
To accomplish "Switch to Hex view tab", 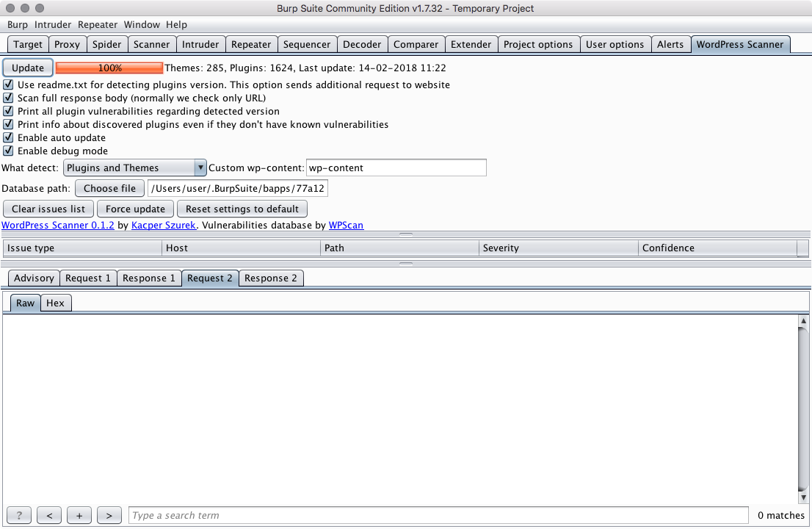I will click(x=55, y=303).
